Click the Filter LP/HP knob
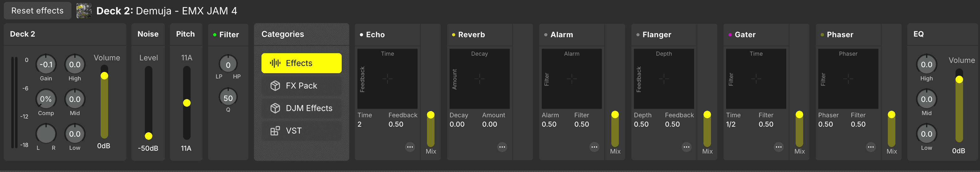Image resolution: width=980 pixels, height=172 pixels. point(228,64)
